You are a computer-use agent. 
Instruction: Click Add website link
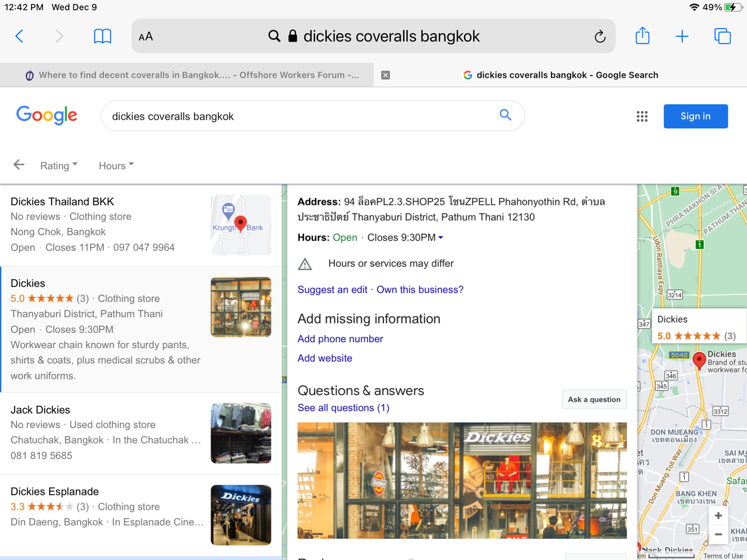pos(325,358)
